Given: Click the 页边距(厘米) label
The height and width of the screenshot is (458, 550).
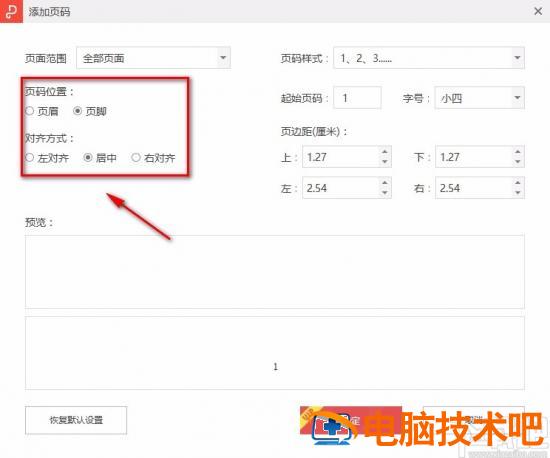Looking at the screenshot, I should tap(314, 132).
